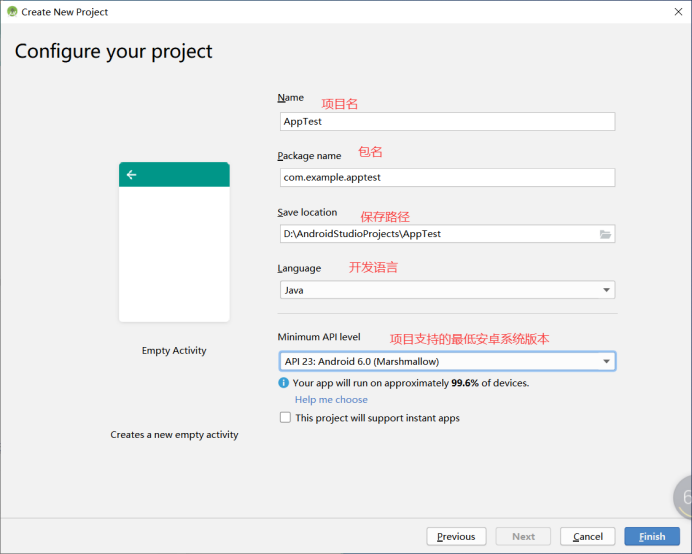Open the Language dropdown showing Java
The image size is (692, 554).
447,290
